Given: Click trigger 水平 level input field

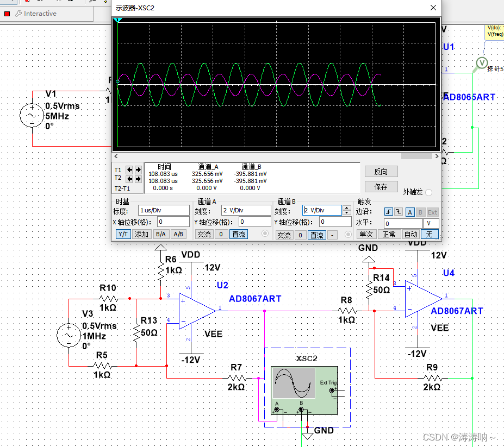Looking at the screenshot, I should [x=403, y=223].
